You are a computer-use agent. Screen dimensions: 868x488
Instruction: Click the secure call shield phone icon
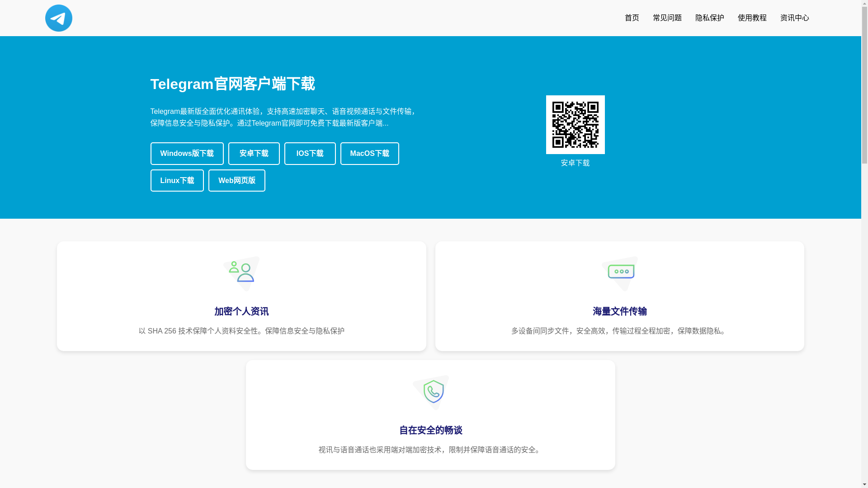coord(431,393)
